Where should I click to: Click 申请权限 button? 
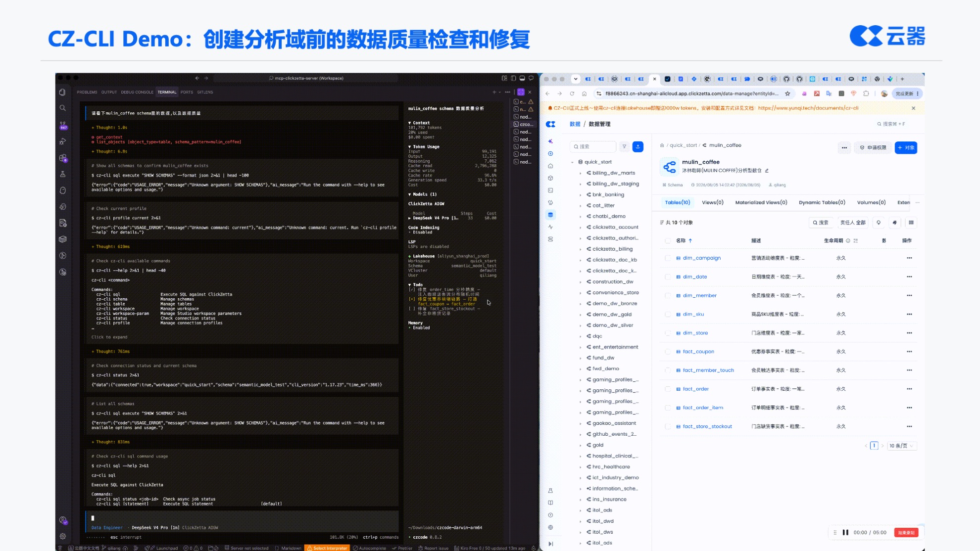point(873,147)
